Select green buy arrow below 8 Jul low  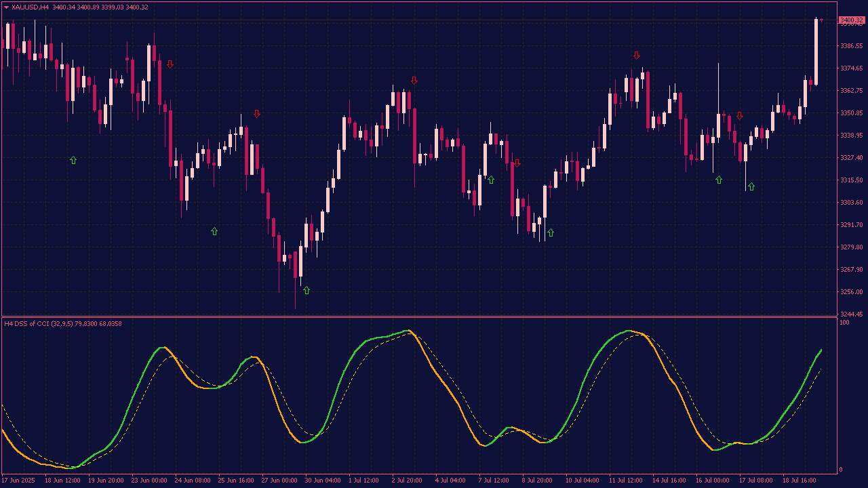point(551,232)
